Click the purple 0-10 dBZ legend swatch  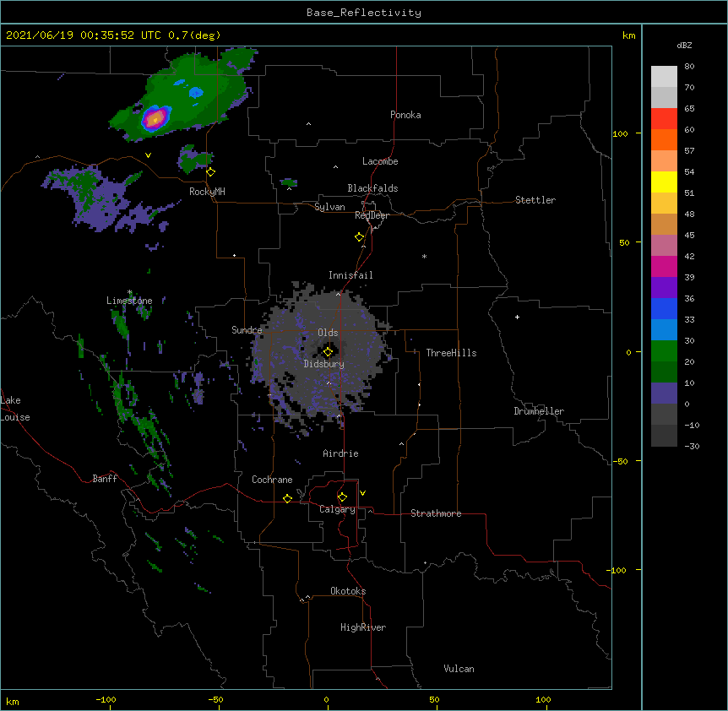point(664,393)
